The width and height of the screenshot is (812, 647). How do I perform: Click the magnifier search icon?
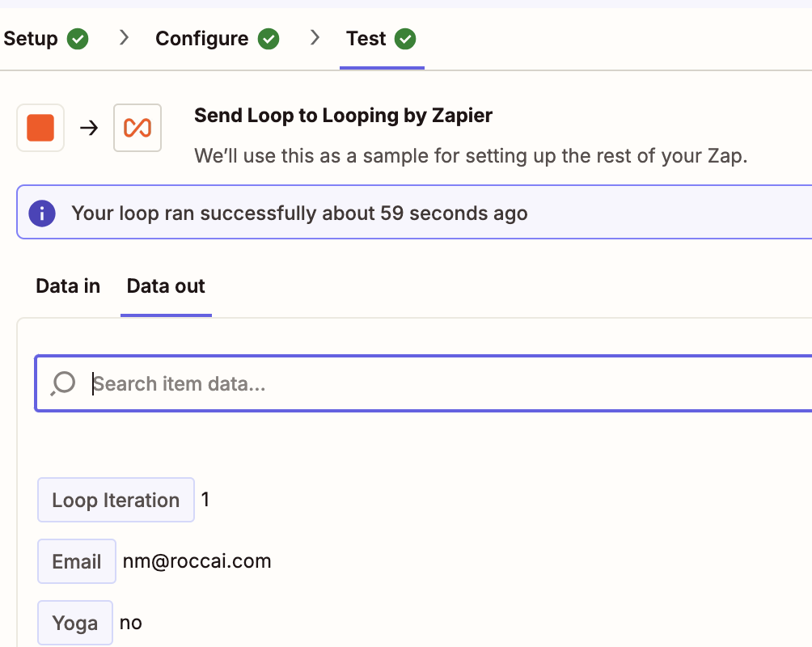click(x=63, y=384)
